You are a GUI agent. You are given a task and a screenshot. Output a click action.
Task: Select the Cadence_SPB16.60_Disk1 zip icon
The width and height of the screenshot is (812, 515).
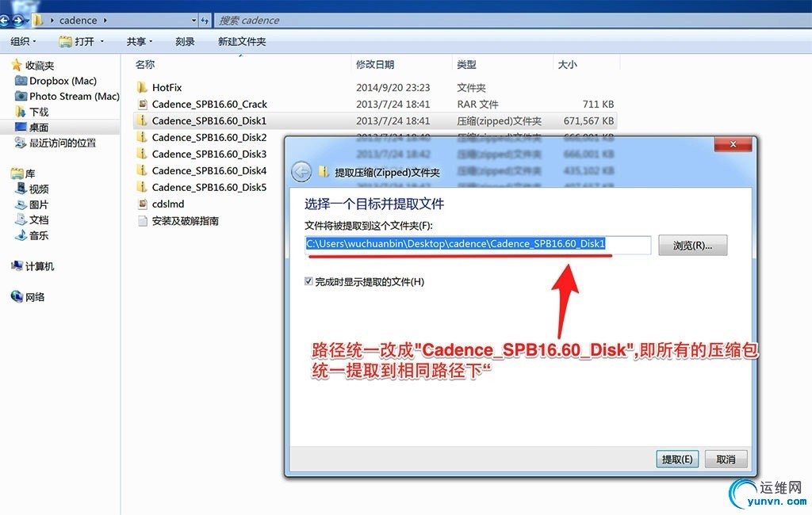point(141,120)
